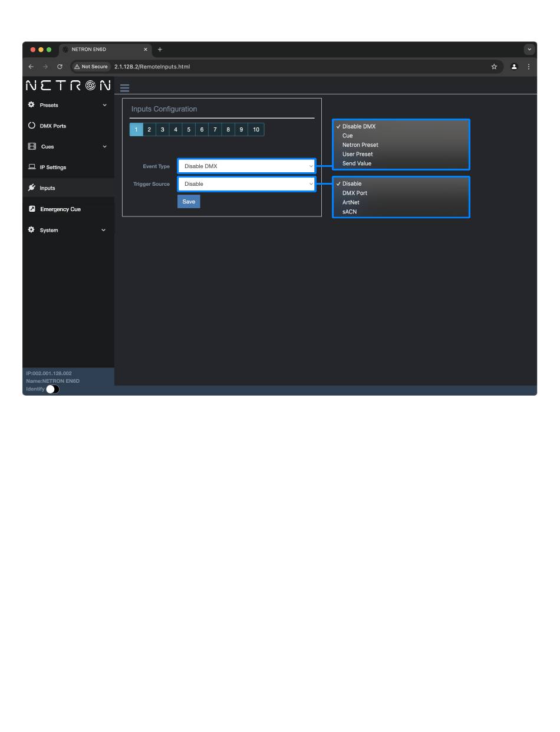Image resolution: width=560 pixels, height=732 pixels.
Task: Expand the Cues submenu chevron
Action: click(105, 146)
